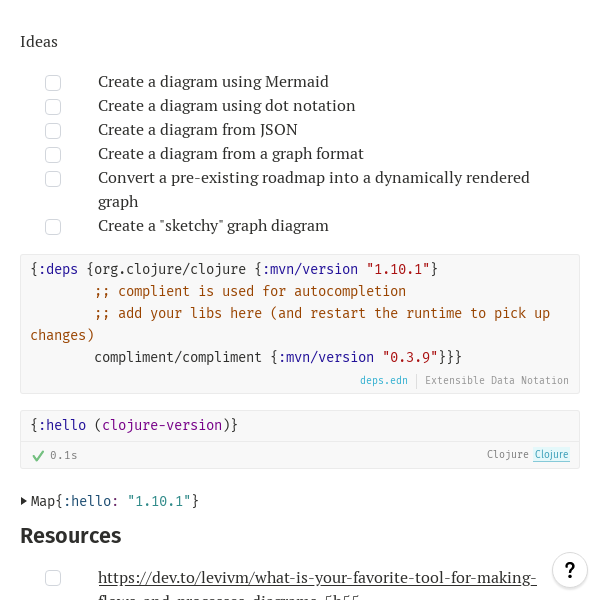Open the dev.to favorite tool article link
This screenshot has height=600, width=600.
[x=317, y=578]
